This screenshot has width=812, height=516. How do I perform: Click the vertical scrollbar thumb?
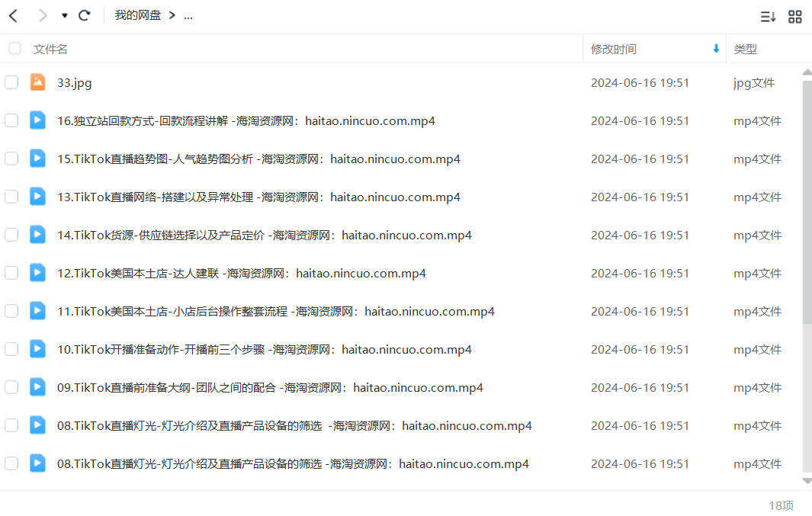[x=807, y=202]
